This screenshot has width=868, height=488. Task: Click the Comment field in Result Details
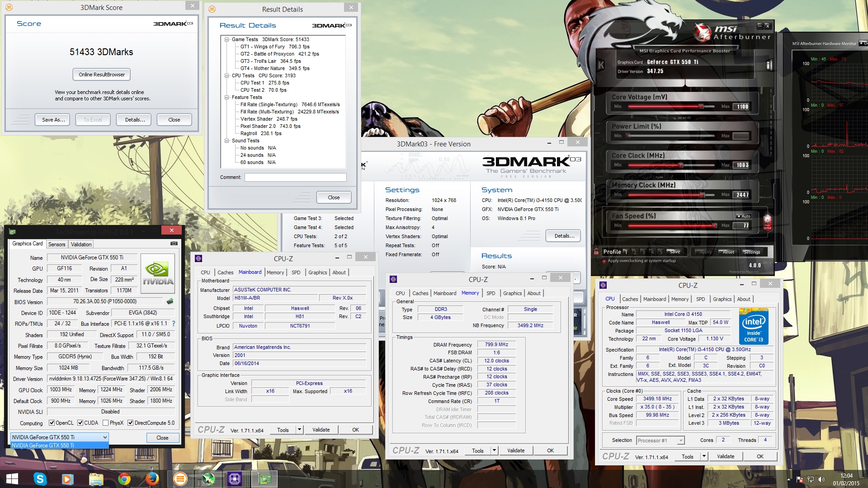tap(296, 177)
